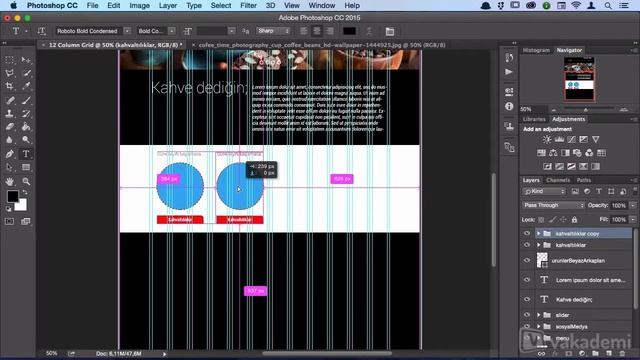Select the Clone Stamp tool

click(x=9, y=113)
